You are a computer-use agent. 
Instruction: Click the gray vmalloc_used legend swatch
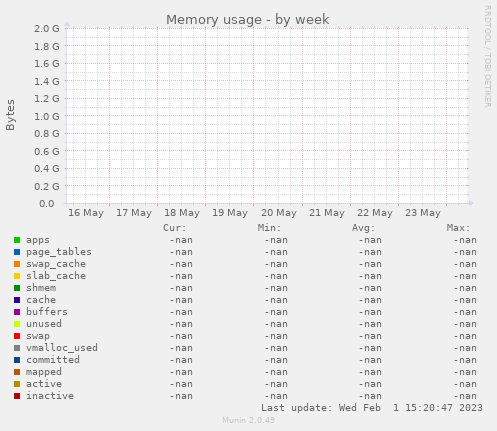coord(17,348)
